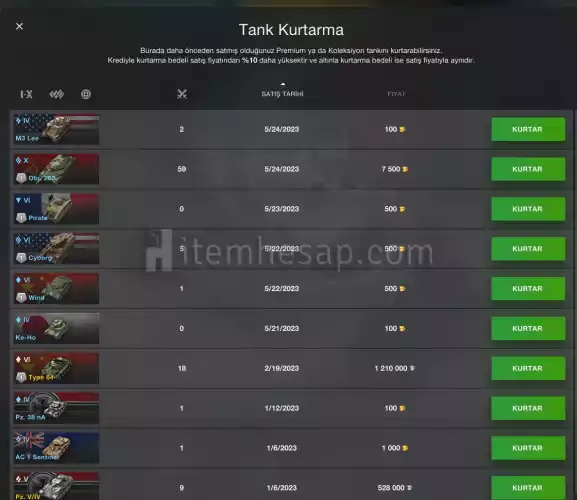Restore Type 64 for 1 210 000 credits
This screenshot has height=500, width=577.
(528, 368)
